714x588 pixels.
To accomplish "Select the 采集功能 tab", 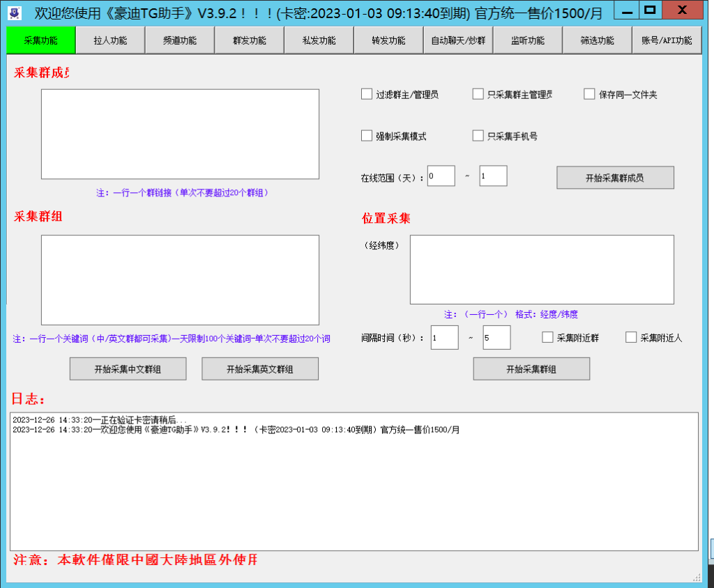I will [41, 40].
